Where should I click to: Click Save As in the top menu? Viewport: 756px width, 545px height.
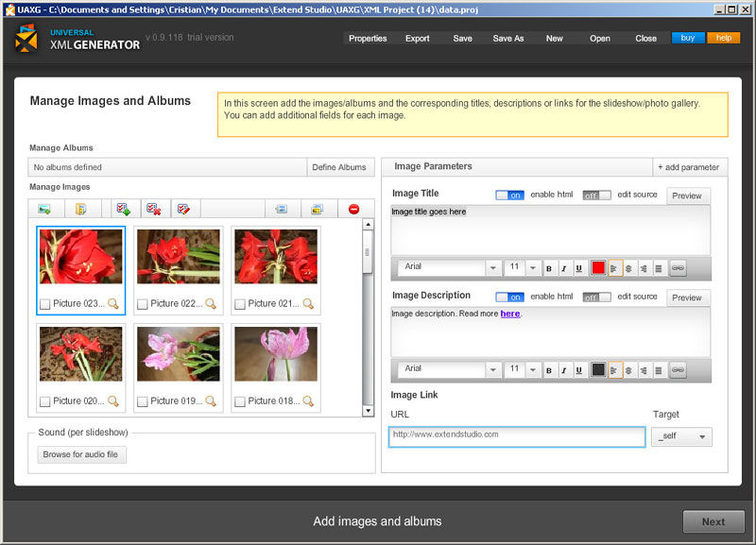pos(507,39)
